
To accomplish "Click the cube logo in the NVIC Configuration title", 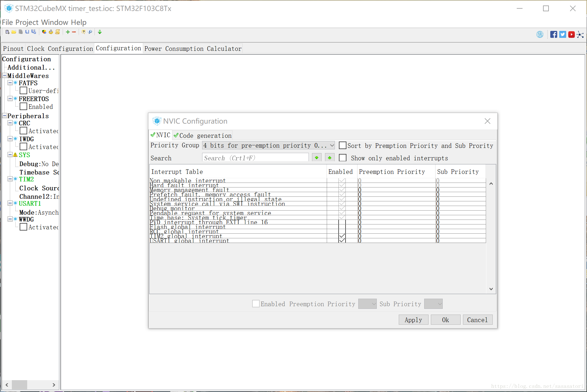I will pos(157,121).
